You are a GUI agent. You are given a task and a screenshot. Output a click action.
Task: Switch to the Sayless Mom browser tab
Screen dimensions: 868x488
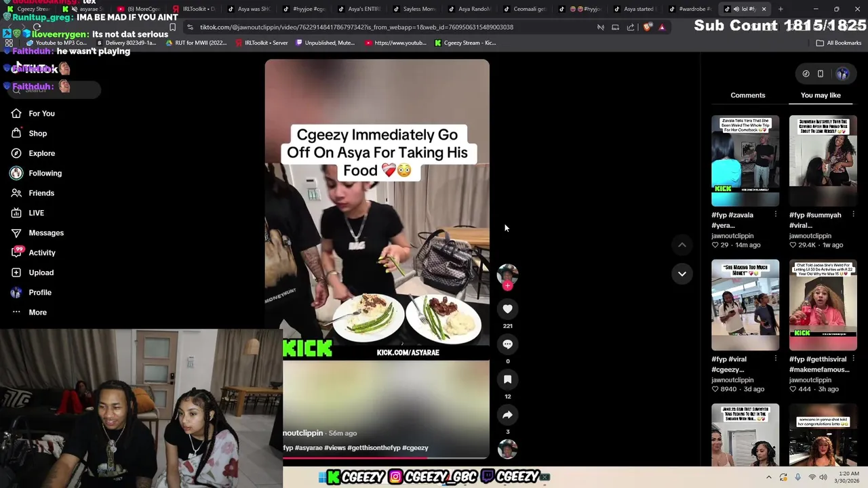click(x=414, y=9)
